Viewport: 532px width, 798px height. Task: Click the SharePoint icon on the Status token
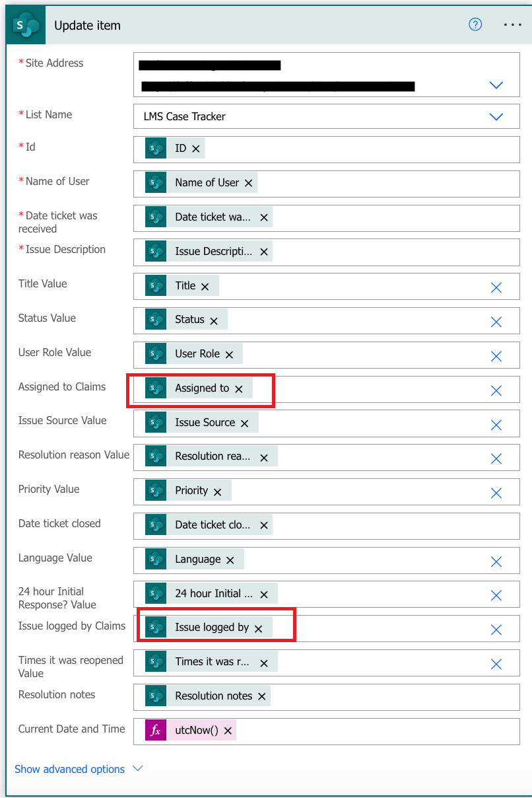155,319
